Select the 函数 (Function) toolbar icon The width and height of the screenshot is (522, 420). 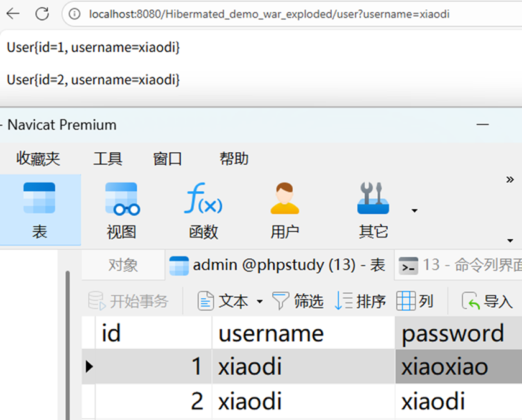point(203,211)
